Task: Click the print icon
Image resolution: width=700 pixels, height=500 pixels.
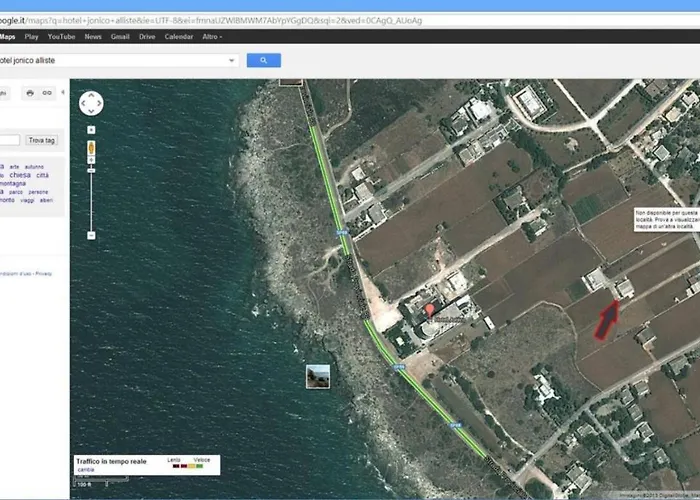Action: (30, 93)
